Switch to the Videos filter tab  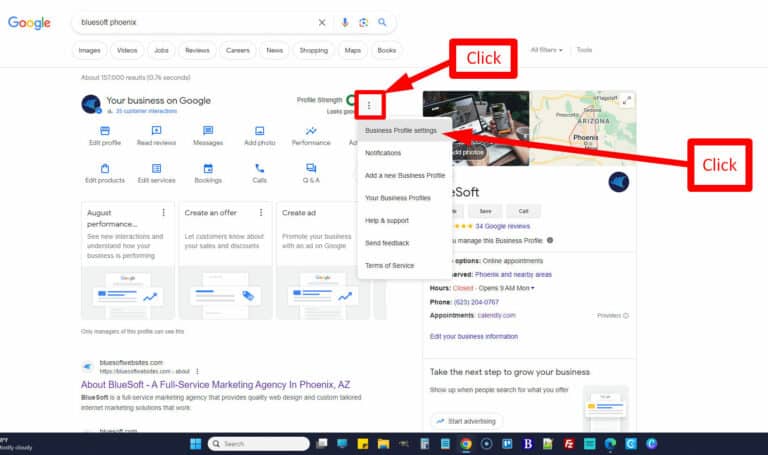point(127,50)
